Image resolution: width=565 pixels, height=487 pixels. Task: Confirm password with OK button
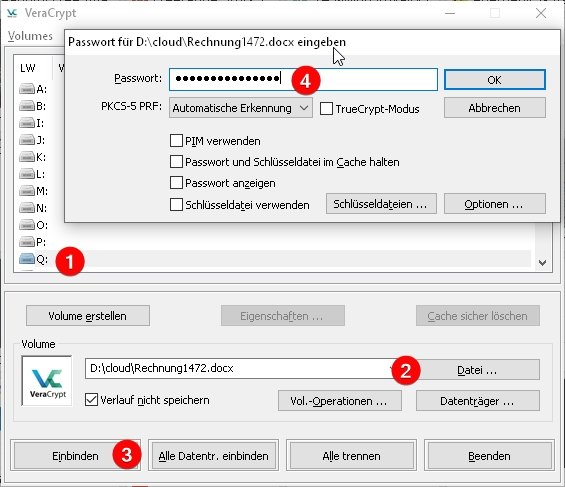[494, 80]
